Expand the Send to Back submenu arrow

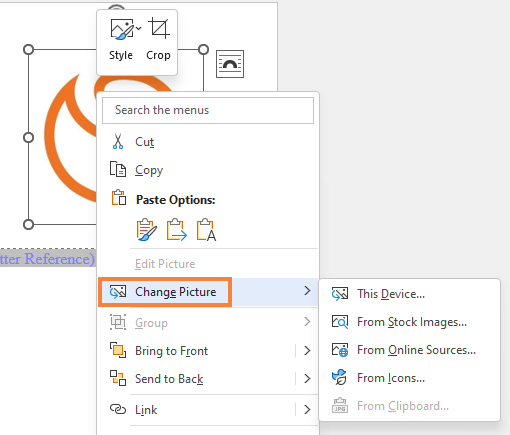[x=307, y=378]
